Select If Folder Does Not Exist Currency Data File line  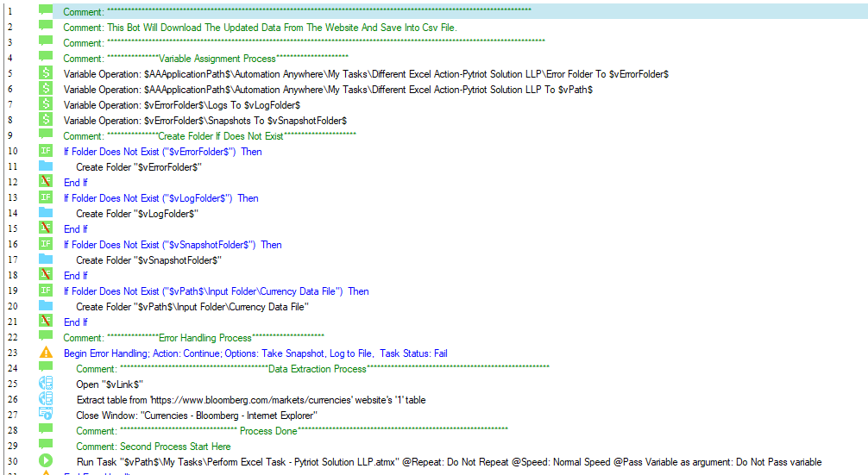pos(216,291)
